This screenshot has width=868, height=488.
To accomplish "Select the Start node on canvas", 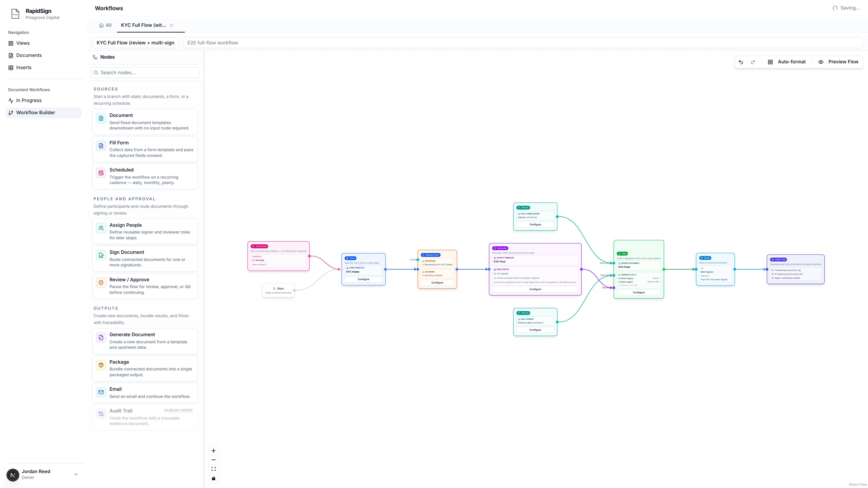I will click(x=278, y=290).
